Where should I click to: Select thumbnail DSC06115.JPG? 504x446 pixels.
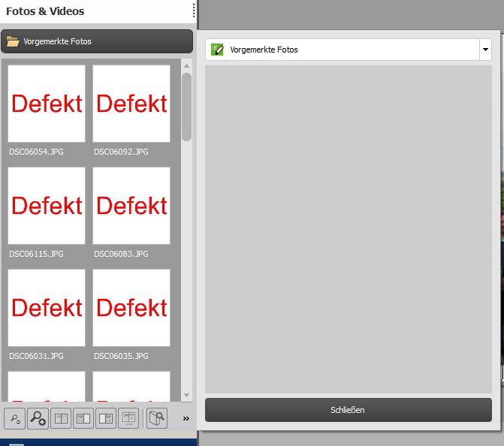point(47,206)
